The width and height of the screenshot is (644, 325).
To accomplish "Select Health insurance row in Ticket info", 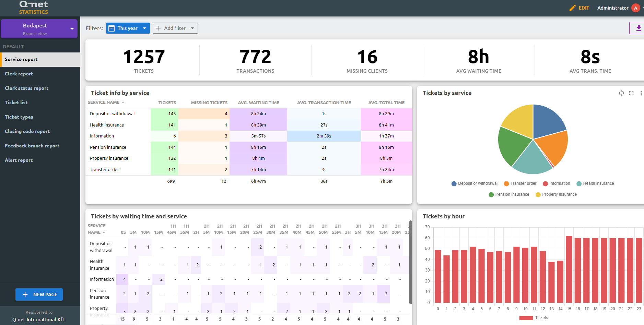I will point(249,125).
